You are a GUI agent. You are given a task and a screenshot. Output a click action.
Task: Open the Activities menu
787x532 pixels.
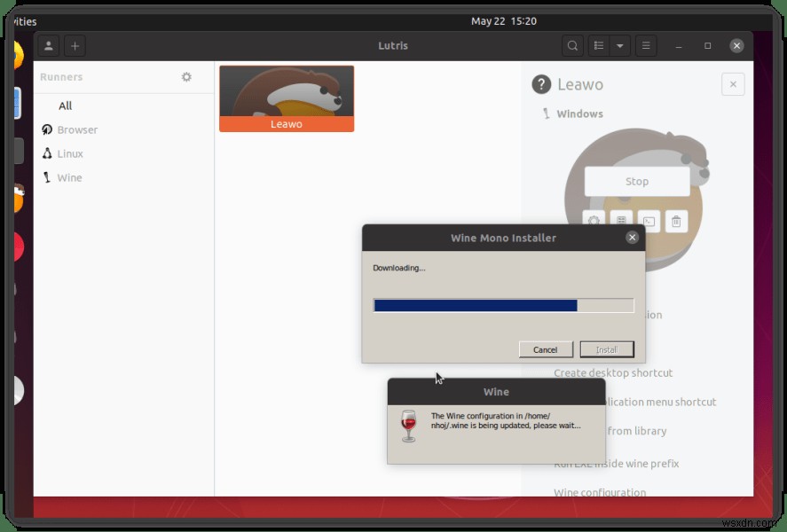18,20
